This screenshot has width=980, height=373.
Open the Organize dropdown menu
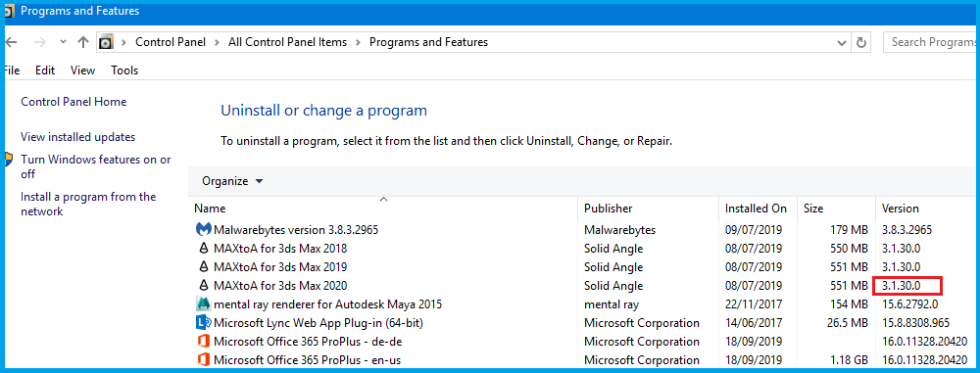pyautogui.click(x=232, y=181)
